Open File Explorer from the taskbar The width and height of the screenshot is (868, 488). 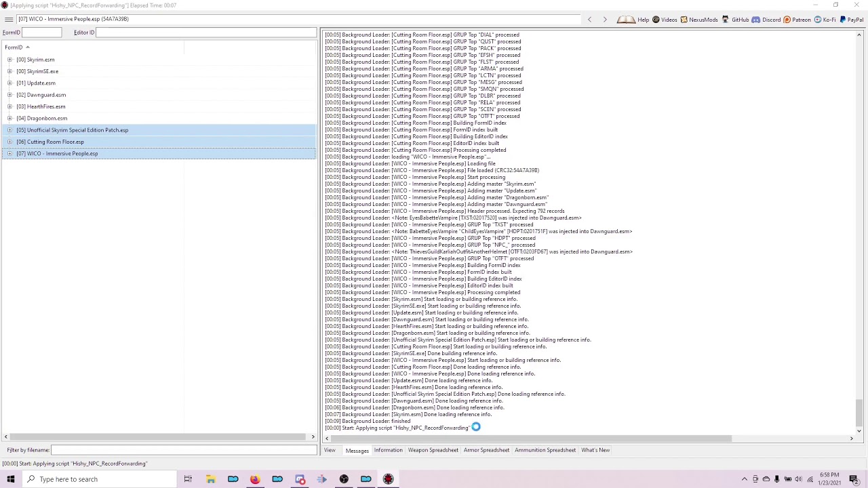(211, 479)
